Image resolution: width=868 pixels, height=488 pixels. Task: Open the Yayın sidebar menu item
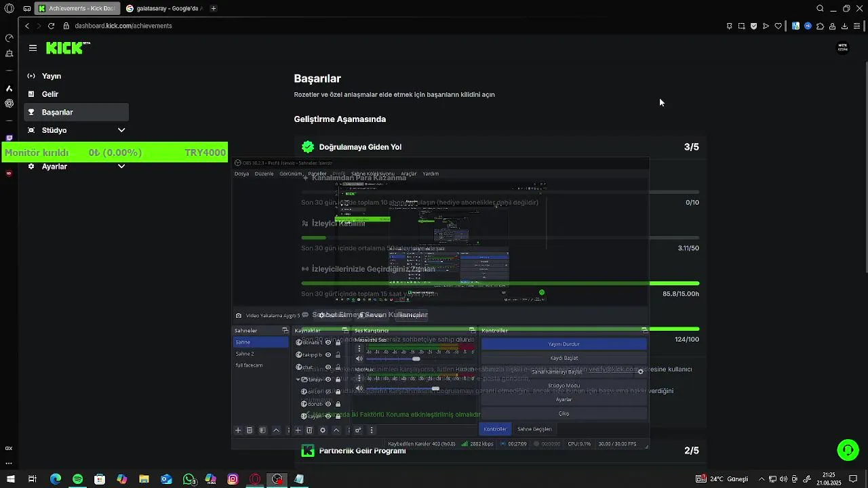(76, 76)
